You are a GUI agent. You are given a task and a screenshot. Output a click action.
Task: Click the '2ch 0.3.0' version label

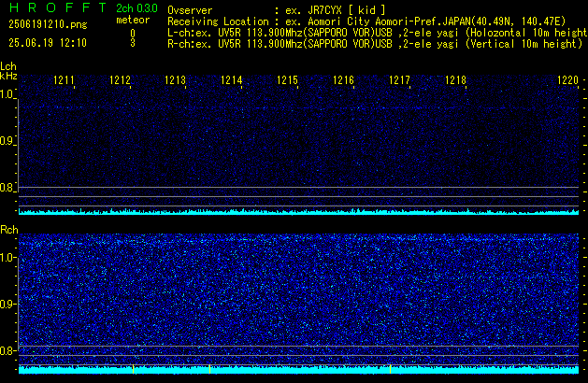click(136, 8)
